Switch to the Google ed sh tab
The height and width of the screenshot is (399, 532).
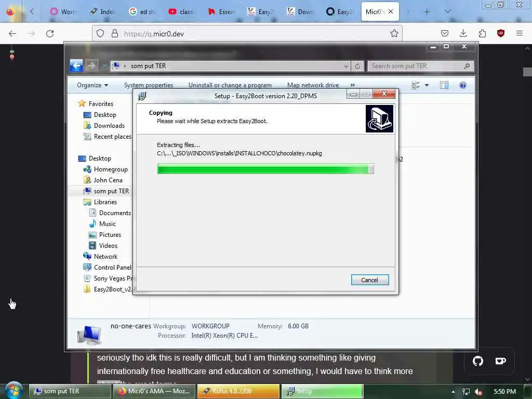(142, 12)
